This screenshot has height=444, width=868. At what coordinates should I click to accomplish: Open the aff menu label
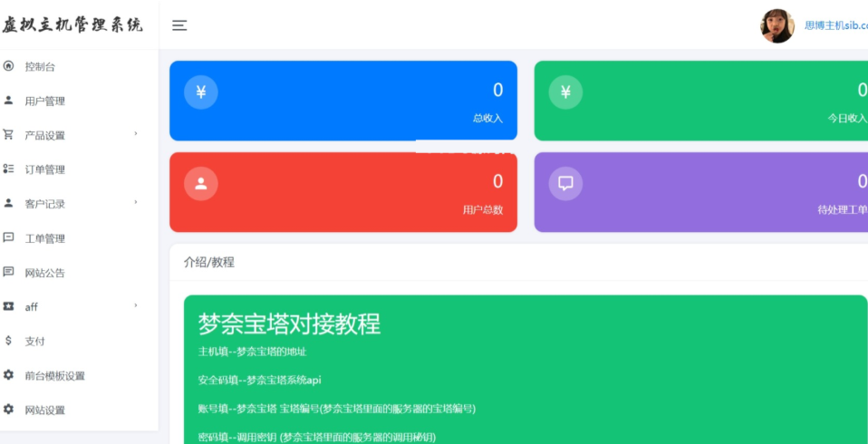[31, 306]
